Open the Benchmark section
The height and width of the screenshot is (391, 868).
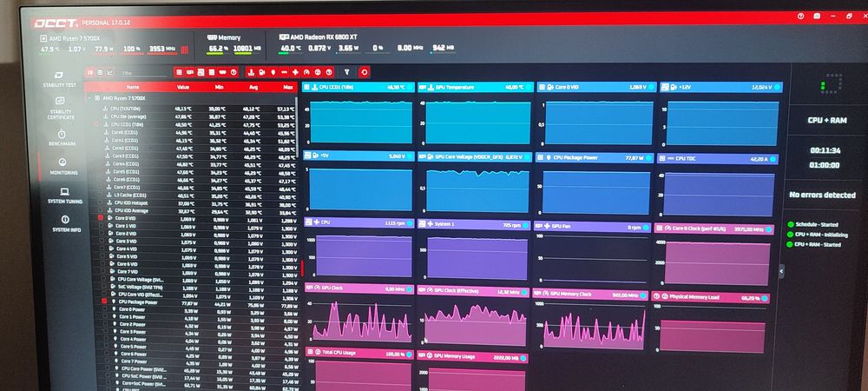click(x=62, y=138)
